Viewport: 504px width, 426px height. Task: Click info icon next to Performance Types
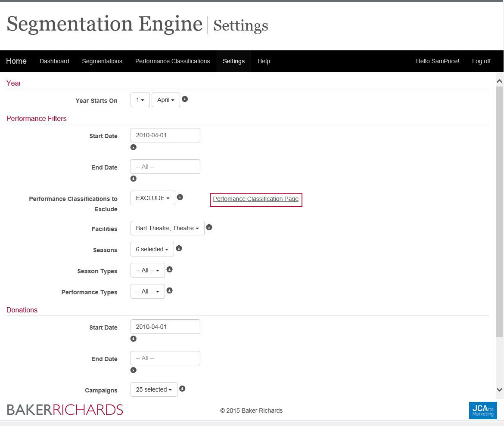[170, 290]
